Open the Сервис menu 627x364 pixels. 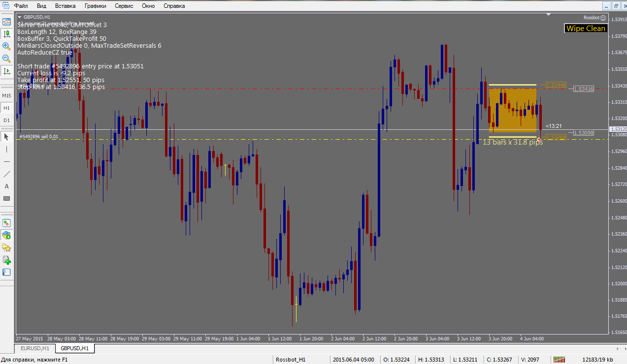pos(124,6)
